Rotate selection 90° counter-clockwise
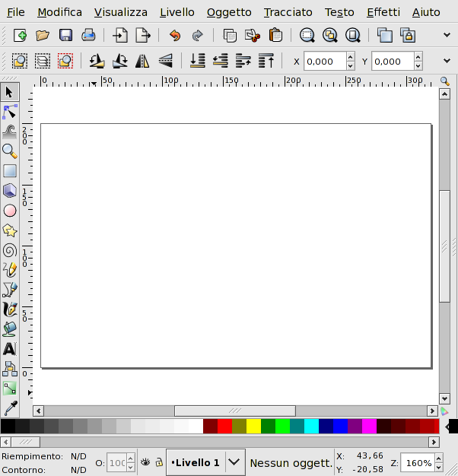 [97, 61]
